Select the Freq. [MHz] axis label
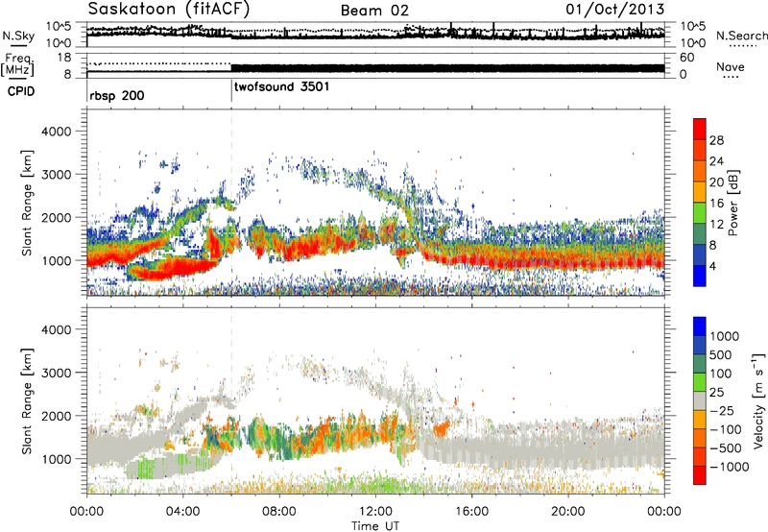 coord(17,65)
